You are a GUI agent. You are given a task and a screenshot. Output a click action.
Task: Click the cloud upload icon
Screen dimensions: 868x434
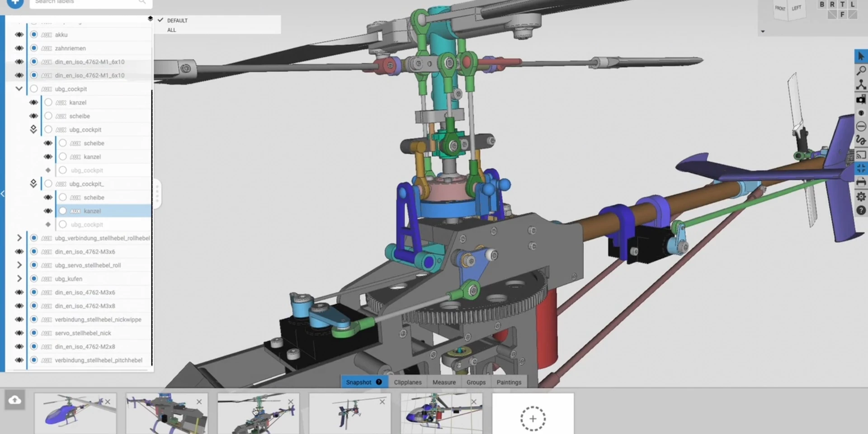(x=14, y=400)
